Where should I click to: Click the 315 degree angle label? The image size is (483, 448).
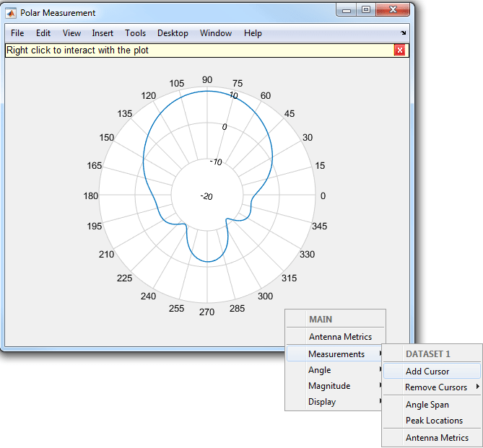click(x=289, y=278)
